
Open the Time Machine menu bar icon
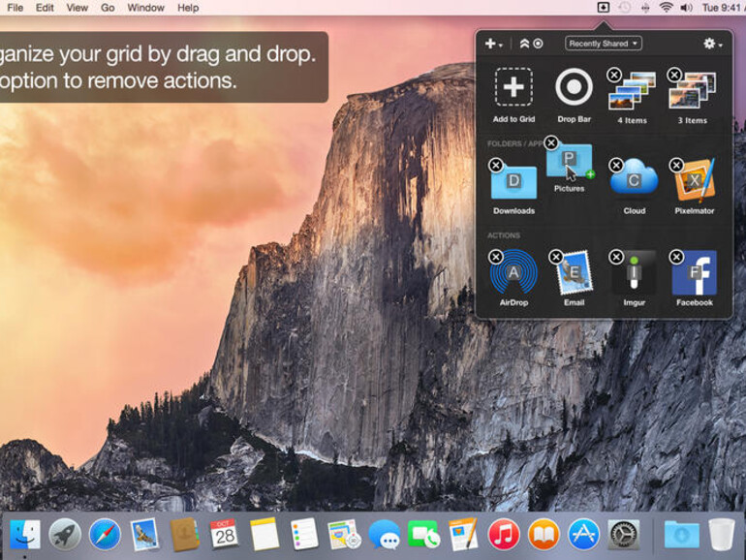pyautogui.click(x=624, y=8)
